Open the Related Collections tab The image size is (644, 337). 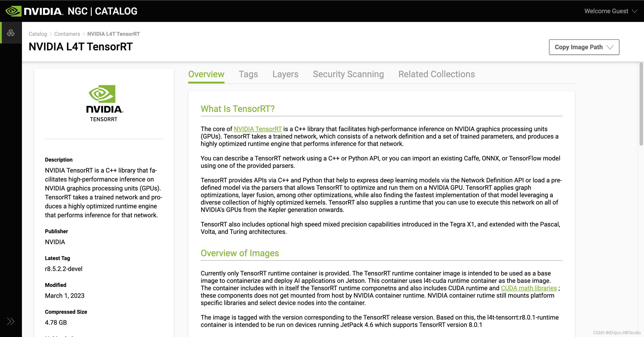pyautogui.click(x=437, y=74)
